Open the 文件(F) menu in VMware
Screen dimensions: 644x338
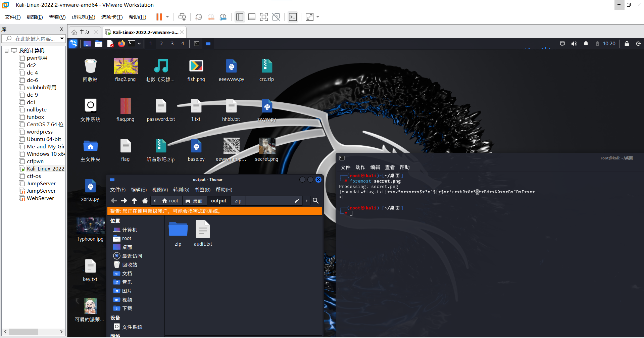[13, 17]
